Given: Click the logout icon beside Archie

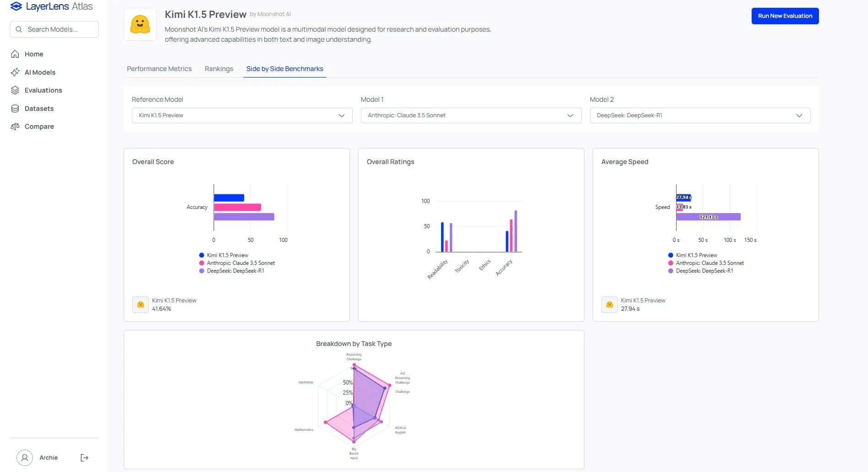Looking at the screenshot, I should click(x=84, y=458).
